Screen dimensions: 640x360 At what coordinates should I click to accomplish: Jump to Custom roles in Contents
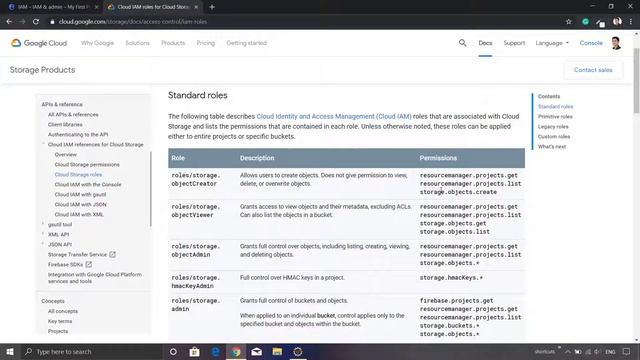point(554,136)
